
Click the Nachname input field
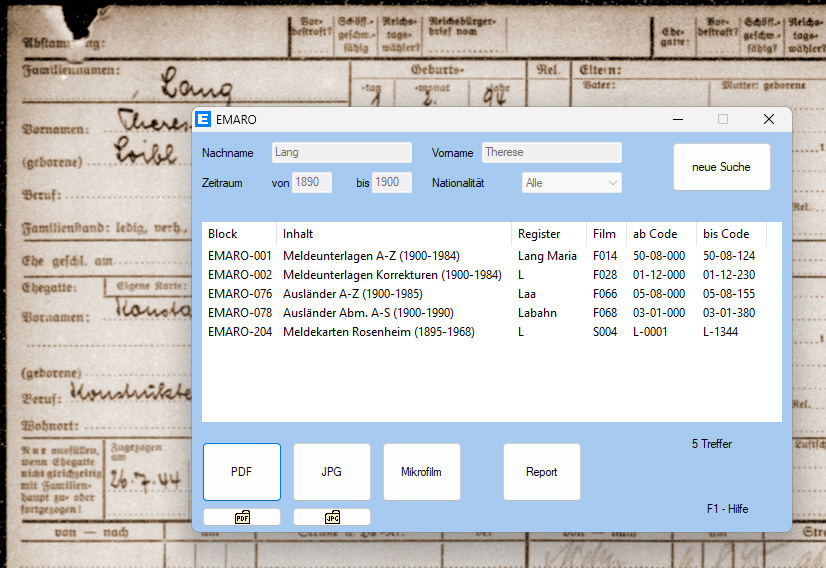click(341, 152)
